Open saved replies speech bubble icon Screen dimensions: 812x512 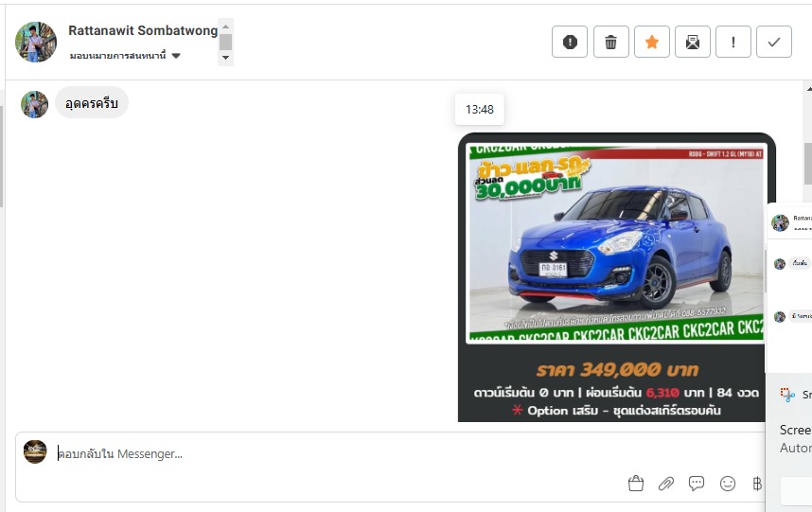pos(697,484)
